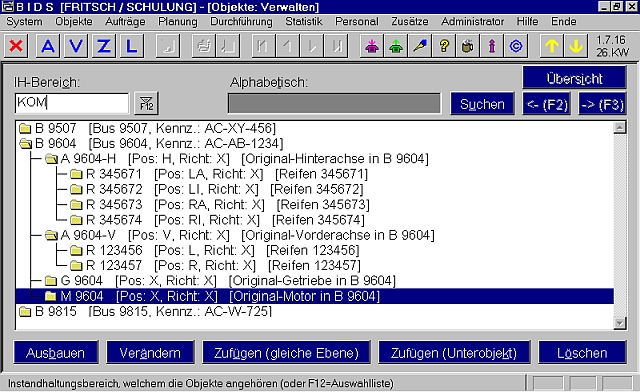Screen dimensions: 640x392
Task: Open the Durchführung menu
Action: pyautogui.click(x=241, y=22)
